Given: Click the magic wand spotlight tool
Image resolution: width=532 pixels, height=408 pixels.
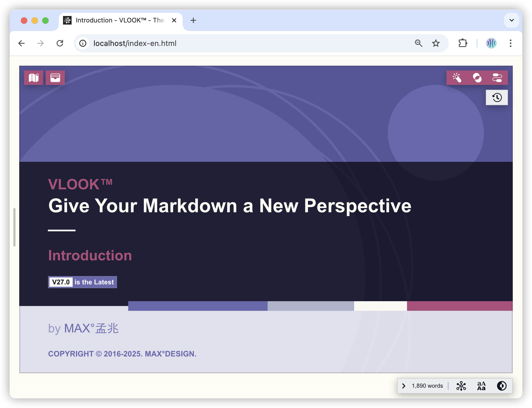Looking at the screenshot, I should click(x=457, y=78).
